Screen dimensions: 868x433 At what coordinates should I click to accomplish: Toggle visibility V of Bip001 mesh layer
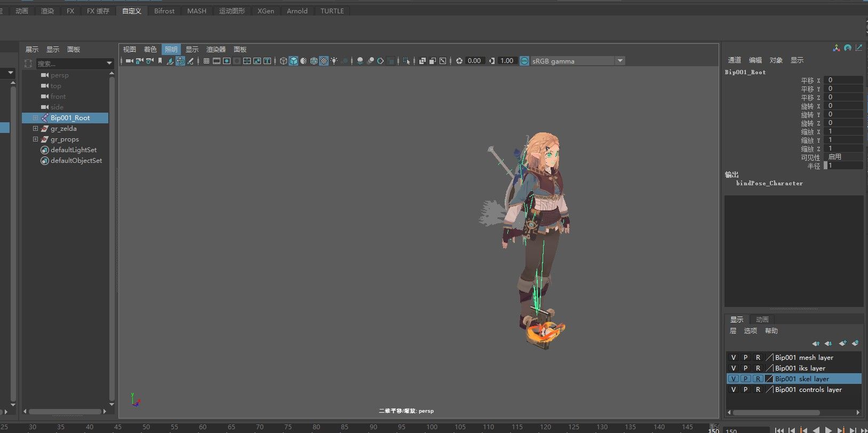click(x=734, y=358)
